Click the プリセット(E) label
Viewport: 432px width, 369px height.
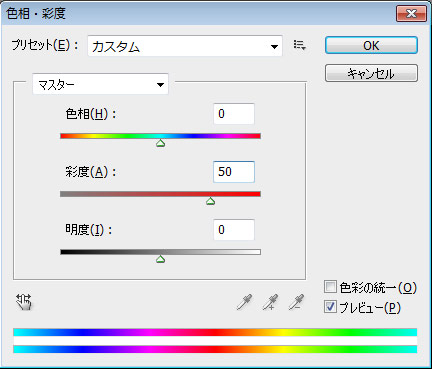tap(45, 45)
